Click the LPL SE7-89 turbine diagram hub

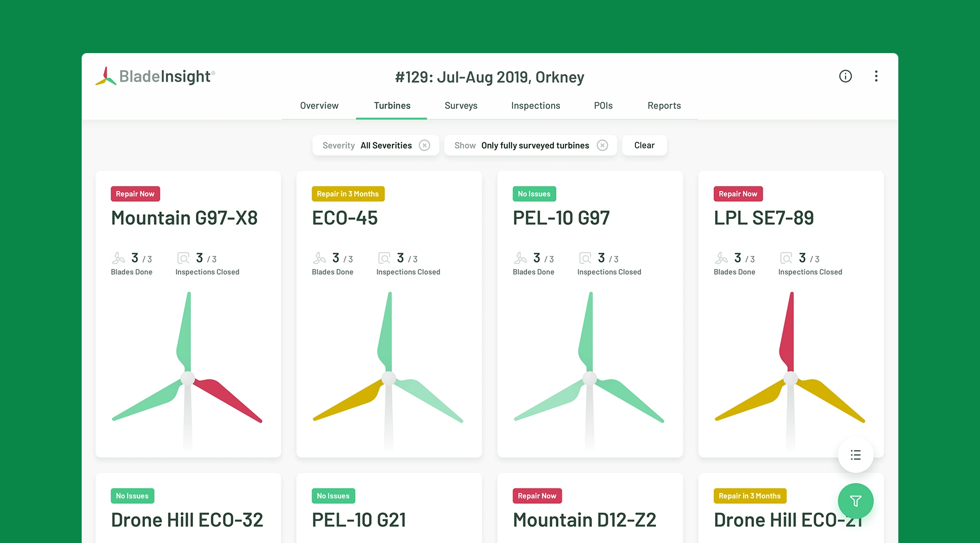(791, 378)
